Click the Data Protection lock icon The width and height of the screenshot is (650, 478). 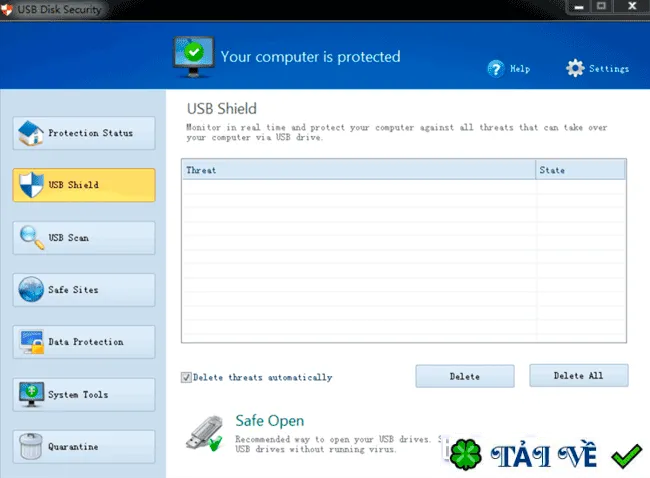32,342
